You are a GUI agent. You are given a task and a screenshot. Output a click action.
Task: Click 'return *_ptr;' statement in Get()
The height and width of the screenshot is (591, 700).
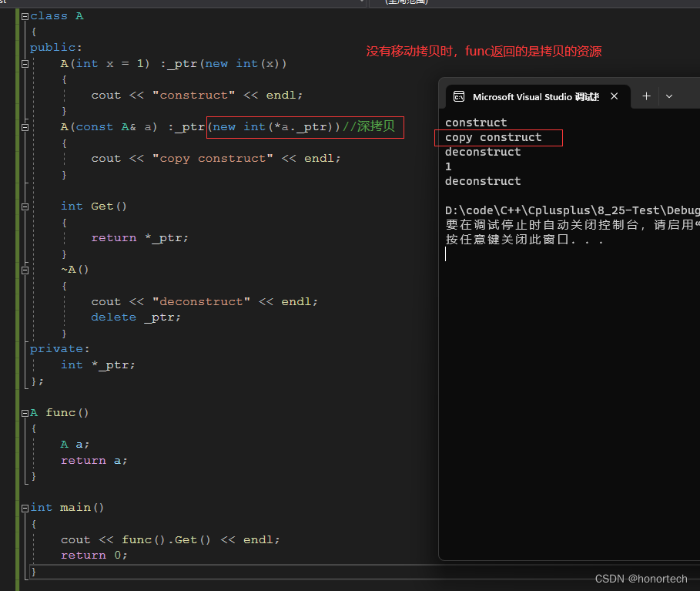pos(139,238)
